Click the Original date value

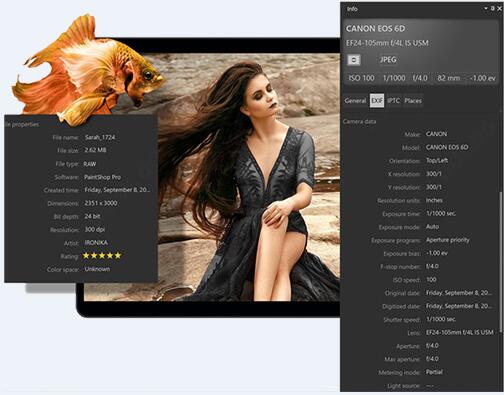coord(459,293)
